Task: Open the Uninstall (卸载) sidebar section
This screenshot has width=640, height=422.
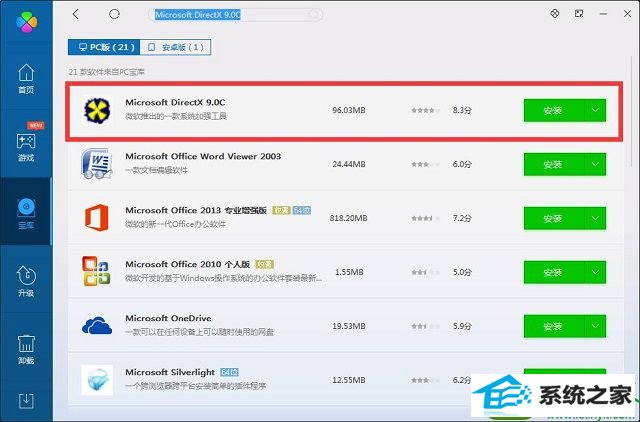Action: coord(26,349)
